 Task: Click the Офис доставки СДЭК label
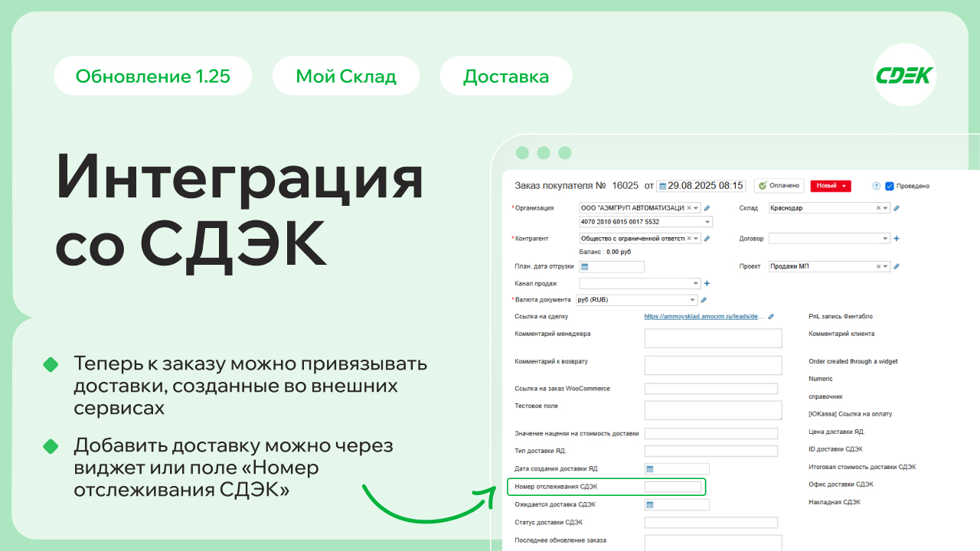point(841,484)
